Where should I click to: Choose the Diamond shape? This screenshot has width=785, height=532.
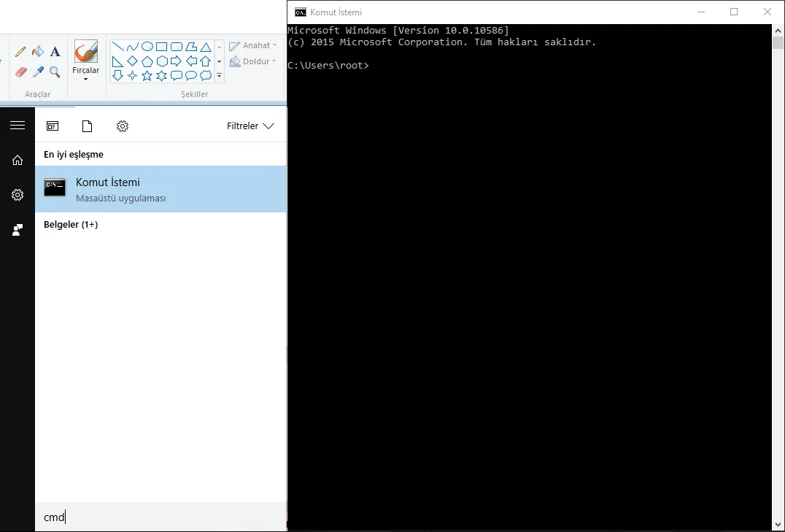(x=132, y=61)
